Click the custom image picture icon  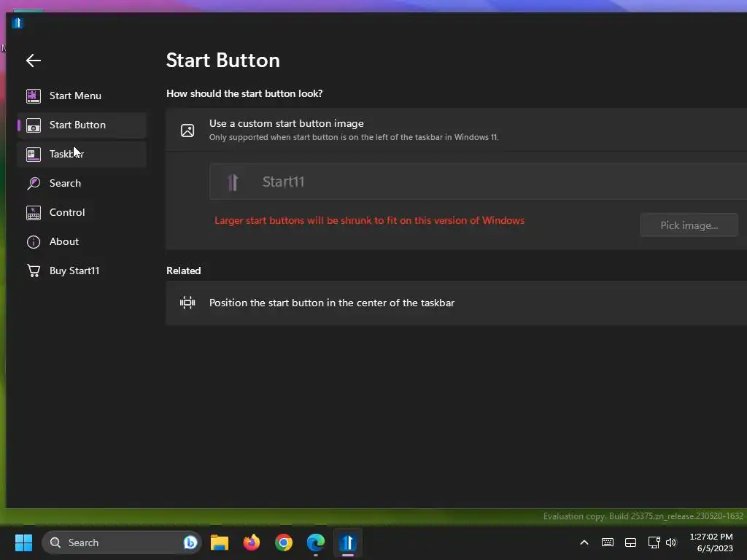point(187,131)
